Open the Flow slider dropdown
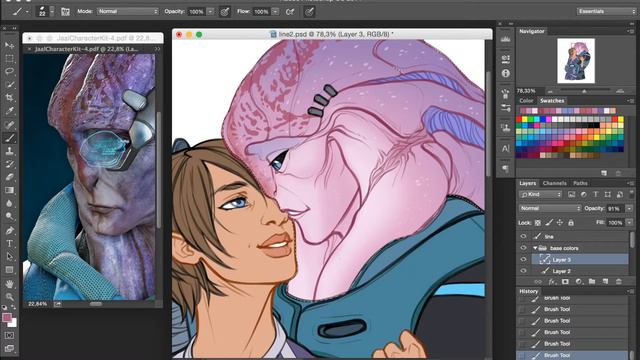The width and height of the screenshot is (640, 360). pos(276,12)
